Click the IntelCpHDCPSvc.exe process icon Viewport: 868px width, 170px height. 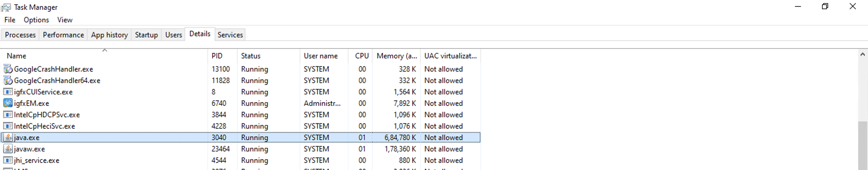point(8,114)
